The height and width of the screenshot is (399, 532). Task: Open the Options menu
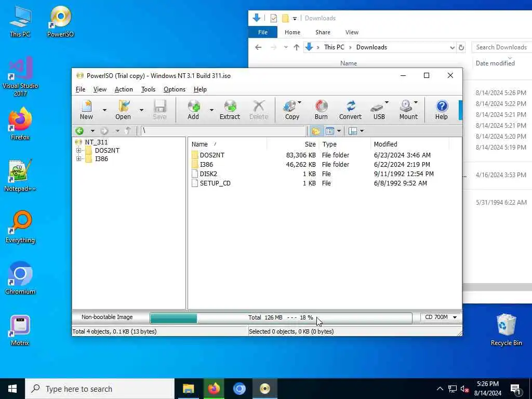pos(175,89)
